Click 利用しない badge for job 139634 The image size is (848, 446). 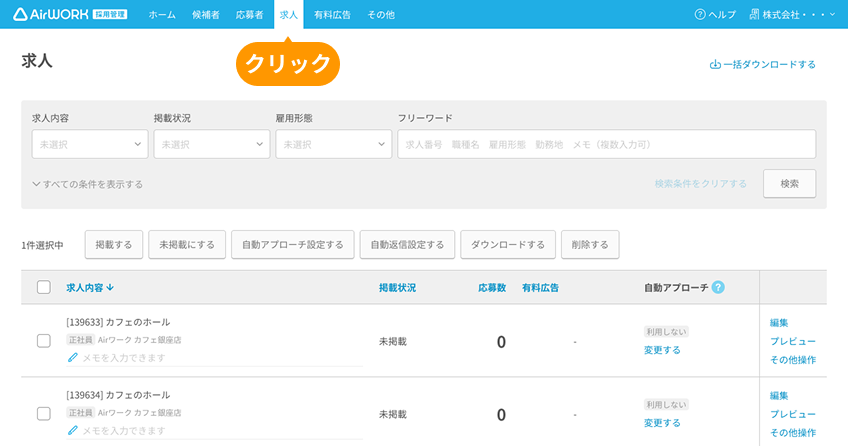(x=666, y=405)
